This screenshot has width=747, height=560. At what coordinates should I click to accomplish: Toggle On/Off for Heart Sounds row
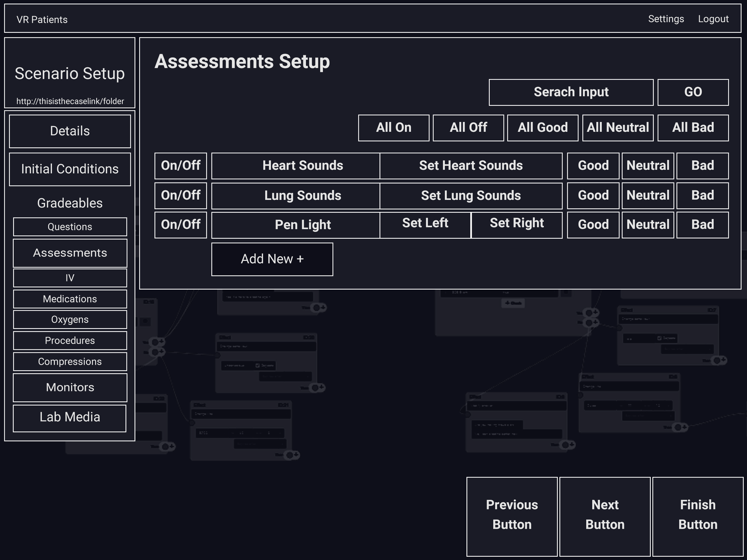click(181, 166)
